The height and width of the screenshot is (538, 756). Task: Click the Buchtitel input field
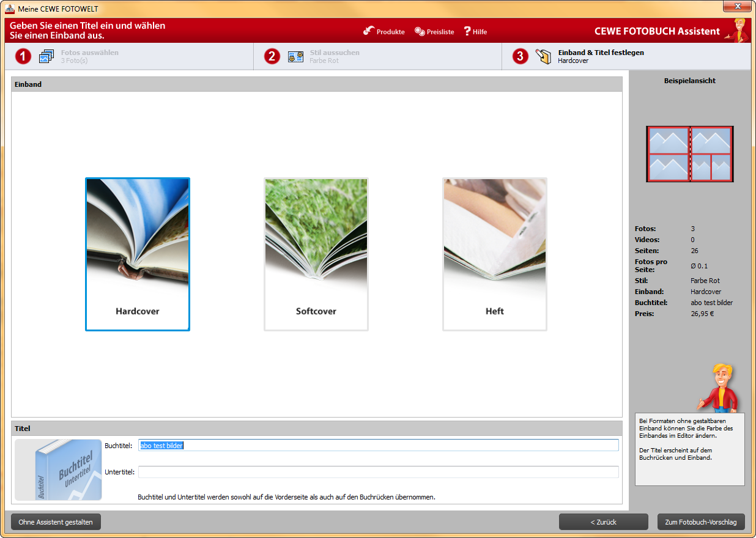coord(379,445)
